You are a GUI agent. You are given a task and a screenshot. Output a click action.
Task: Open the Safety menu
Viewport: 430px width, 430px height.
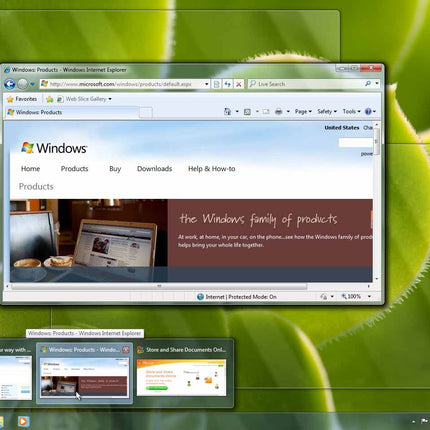[x=327, y=112]
